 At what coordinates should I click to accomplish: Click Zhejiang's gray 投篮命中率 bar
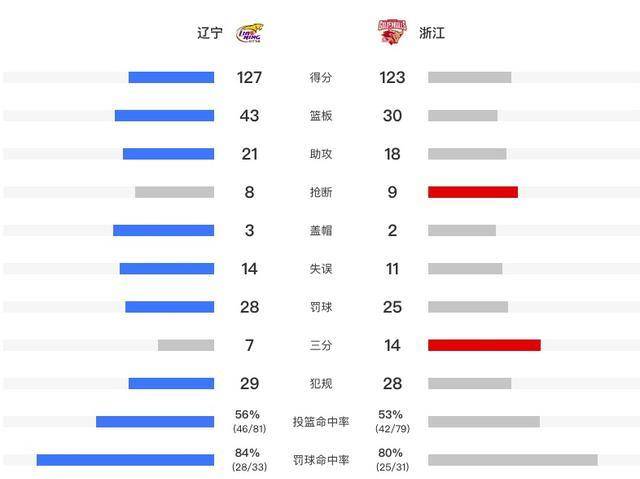tap(484, 421)
